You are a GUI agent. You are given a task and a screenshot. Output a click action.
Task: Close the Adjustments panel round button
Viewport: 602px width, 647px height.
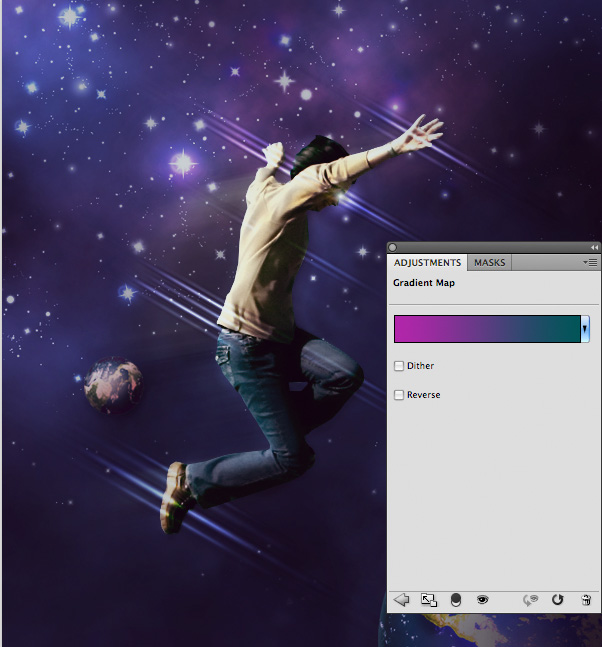tap(392, 247)
